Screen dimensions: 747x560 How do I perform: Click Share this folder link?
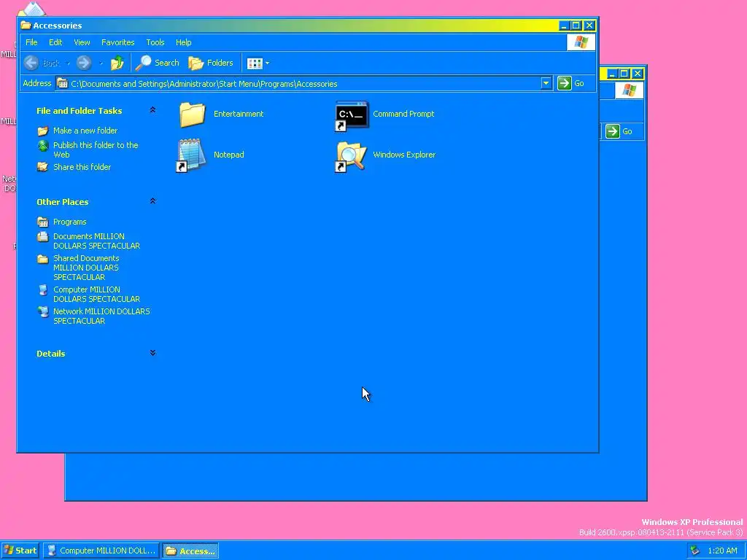tap(82, 167)
